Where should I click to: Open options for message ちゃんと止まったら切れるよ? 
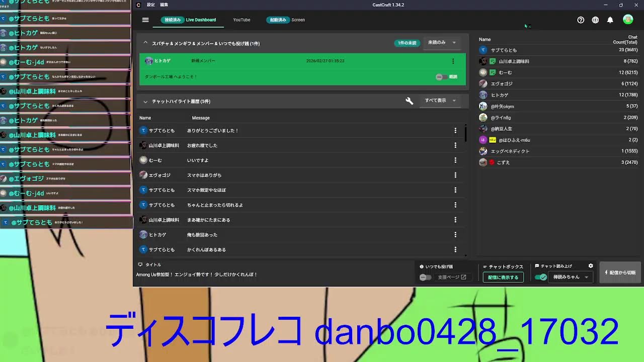[455, 205]
